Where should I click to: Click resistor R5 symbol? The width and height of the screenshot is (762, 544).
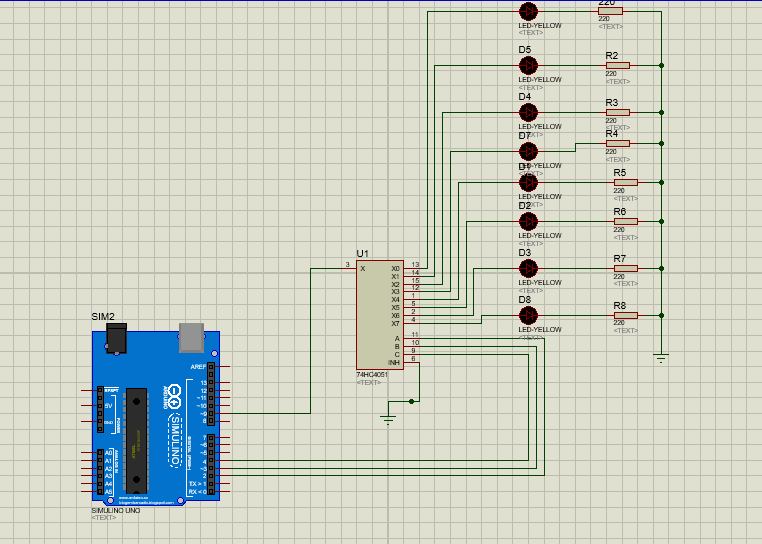tap(625, 182)
